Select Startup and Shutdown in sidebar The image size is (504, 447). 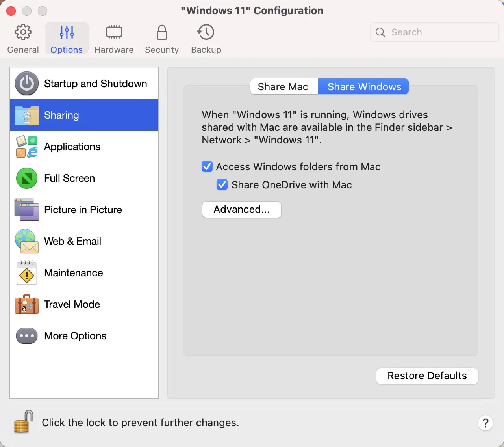[95, 84]
